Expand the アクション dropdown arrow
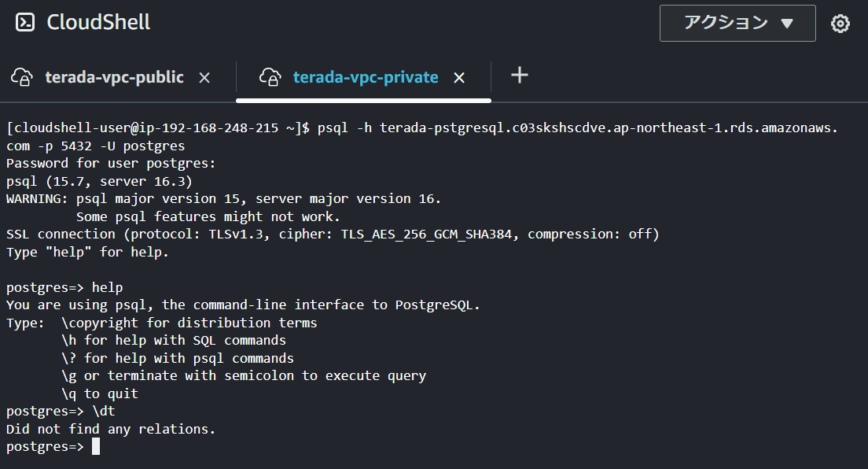 pyautogui.click(x=787, y=24)
